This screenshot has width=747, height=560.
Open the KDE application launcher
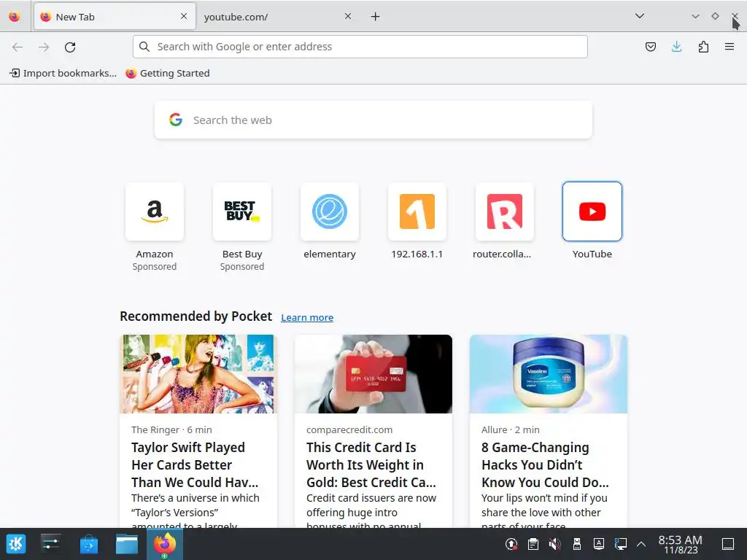tap(16, 544)
